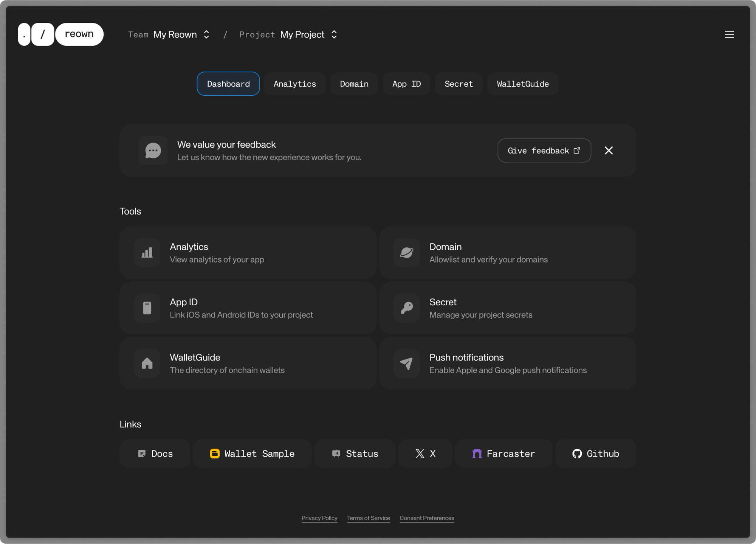This screenshot has height=544, width=756.
Task: Open the Push notifications card title
Action: click(x=466, y=357)
